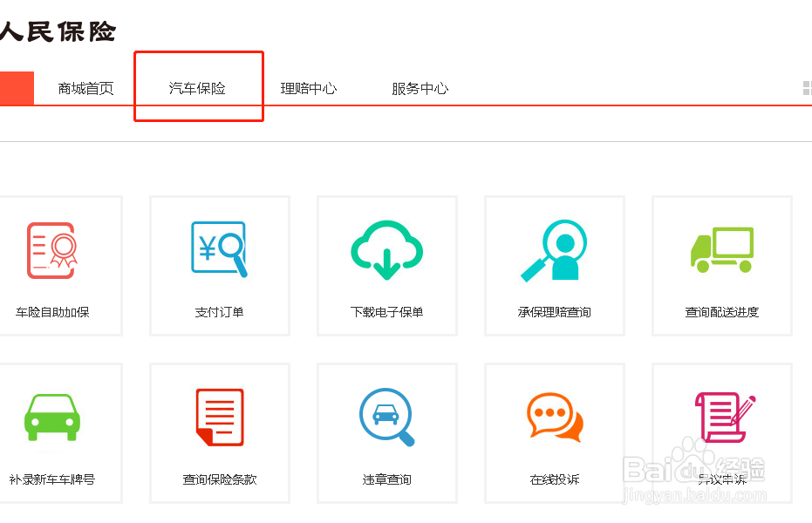The height and width of the screenshot is (523, 812).
Task: Click the cloud download icon for 下载电子保单
Action: click(387, 250)
